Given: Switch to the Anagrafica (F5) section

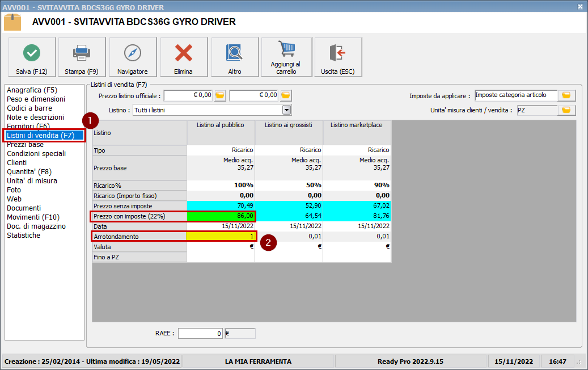Looking at the screenshot, I should [x=32, y=90].
